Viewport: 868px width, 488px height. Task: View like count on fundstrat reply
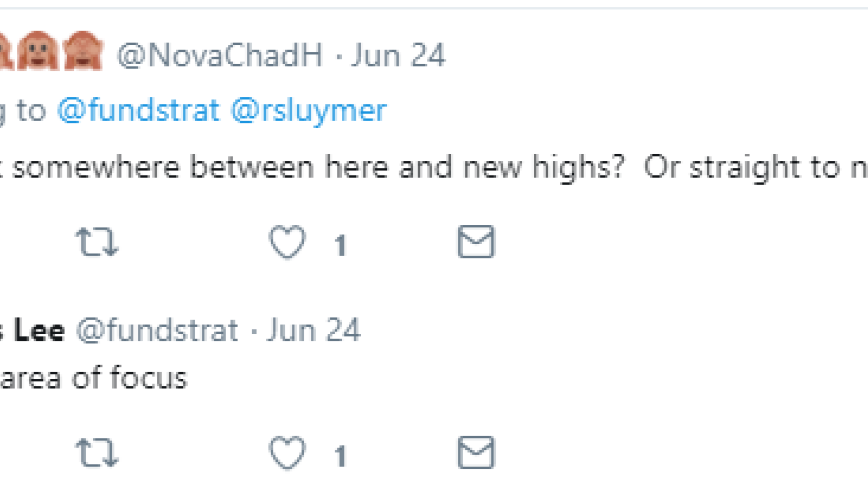coord(340,457)
